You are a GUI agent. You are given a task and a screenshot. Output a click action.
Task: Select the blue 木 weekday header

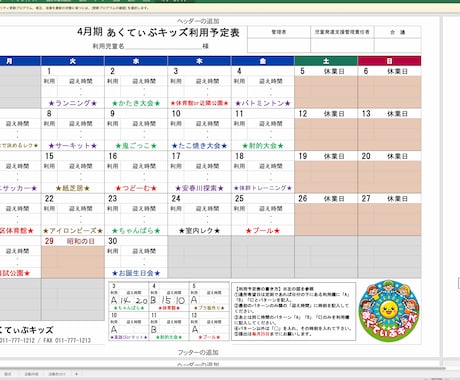click(x=199, y=61)
